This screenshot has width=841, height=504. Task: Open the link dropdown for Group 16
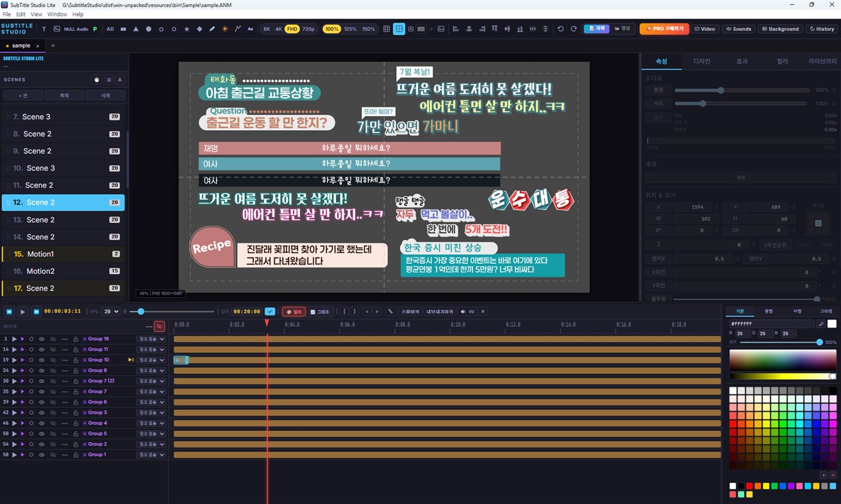(151, 339)
